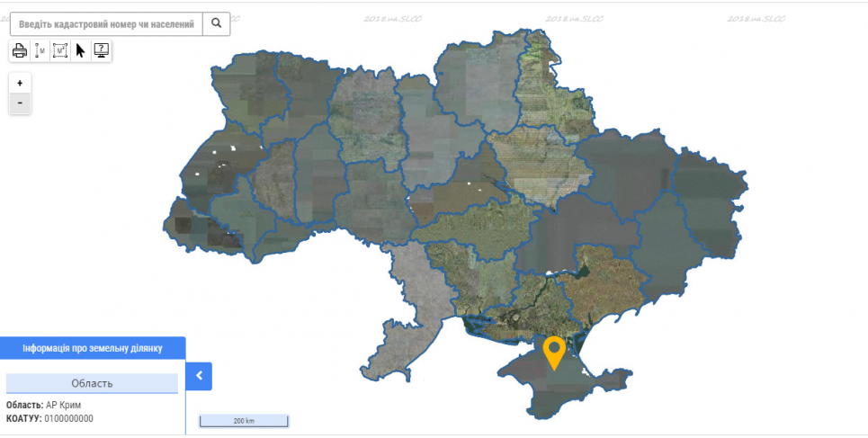Click the 'Інформація про земельну ділянку' header
Screen dimensions: 868x438
tap(93, 348)
